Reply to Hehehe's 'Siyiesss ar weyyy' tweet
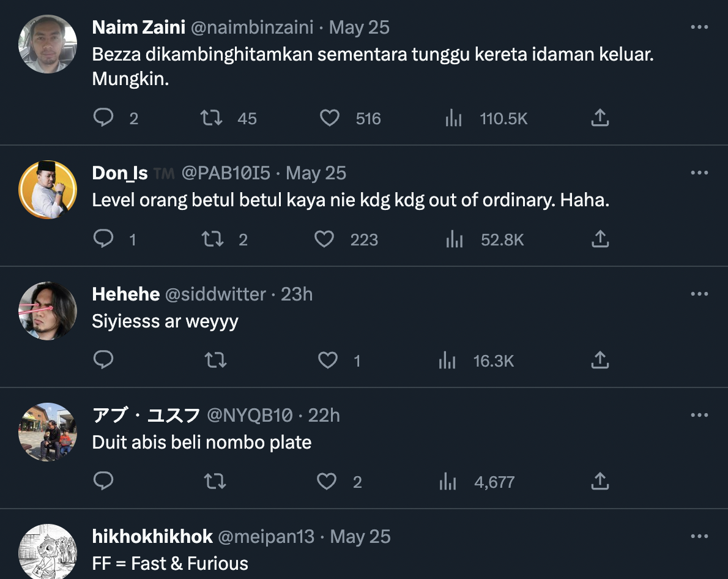Viewport: 728px width, 579px height. point(103,360)
